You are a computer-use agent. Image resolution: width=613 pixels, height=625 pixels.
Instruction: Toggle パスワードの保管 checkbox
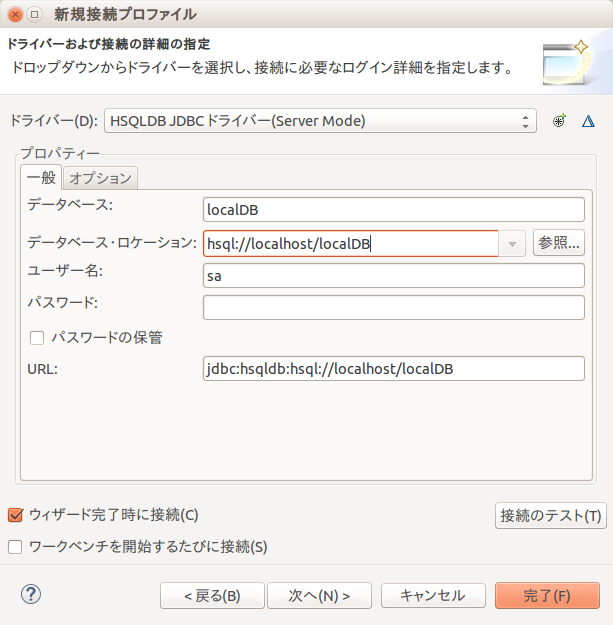pos(37,338)
